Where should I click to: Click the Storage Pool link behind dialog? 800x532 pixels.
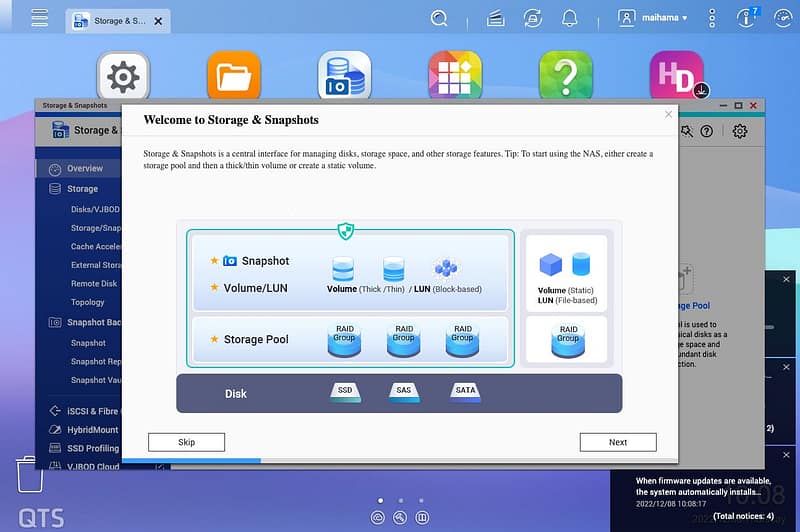[694, 306]
